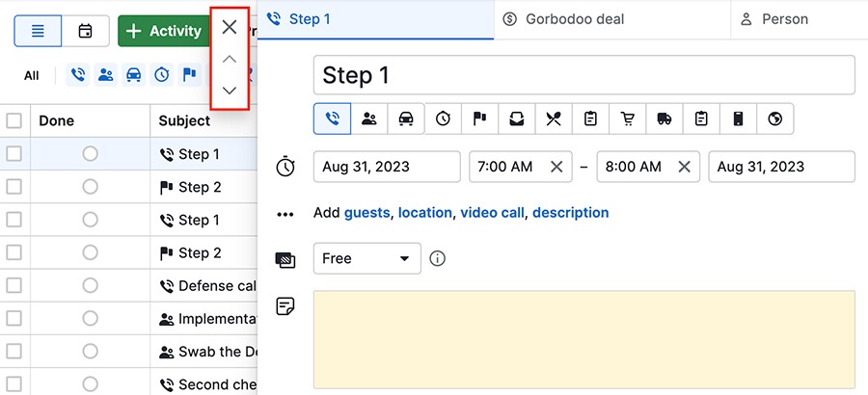The width and height of the screenshot is (868, 395).
Task: Pick the delivery truck activity type
Action: [665, 118]
